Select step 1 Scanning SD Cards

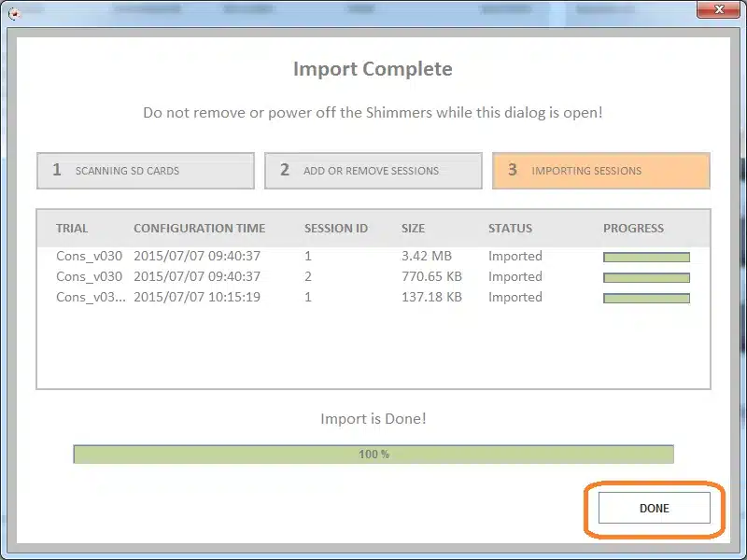[x=146, y=171]
